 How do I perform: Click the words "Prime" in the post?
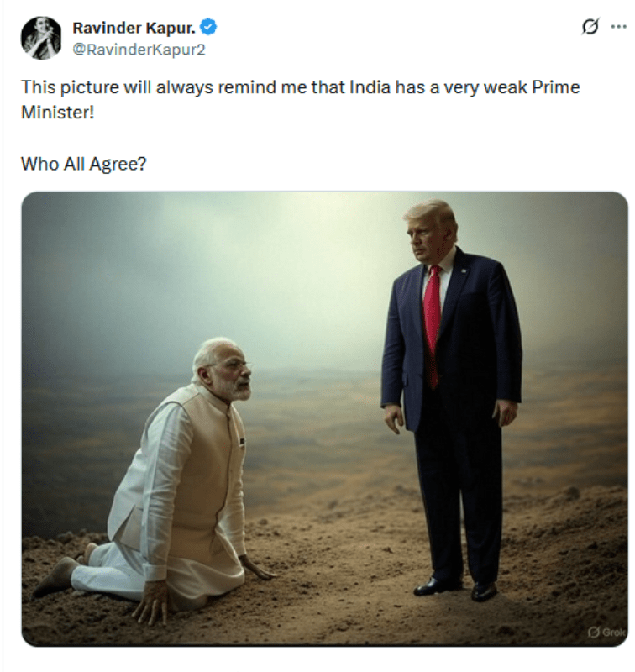(x=556, y=87)
